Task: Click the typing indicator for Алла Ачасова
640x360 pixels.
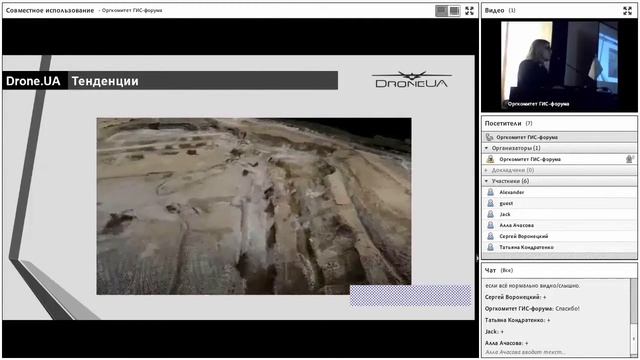Action: pyautogui.click(x=525, y=352)
